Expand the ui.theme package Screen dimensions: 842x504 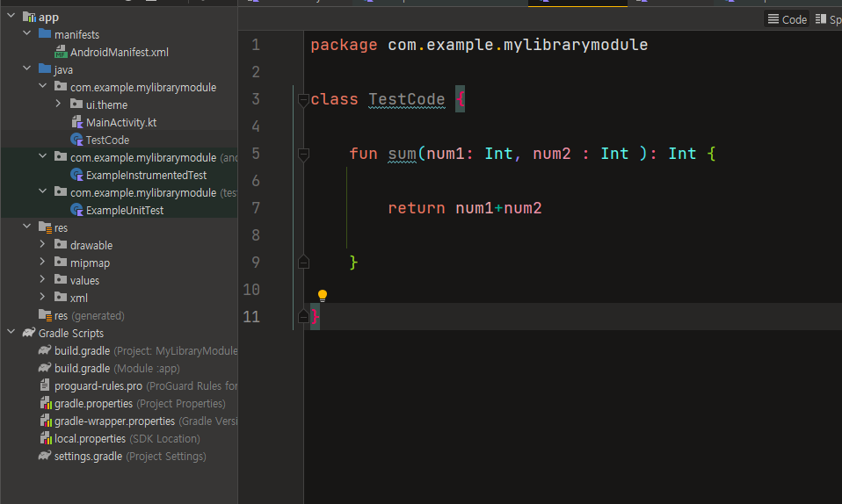pyautogui.click(x=59, y=104)
